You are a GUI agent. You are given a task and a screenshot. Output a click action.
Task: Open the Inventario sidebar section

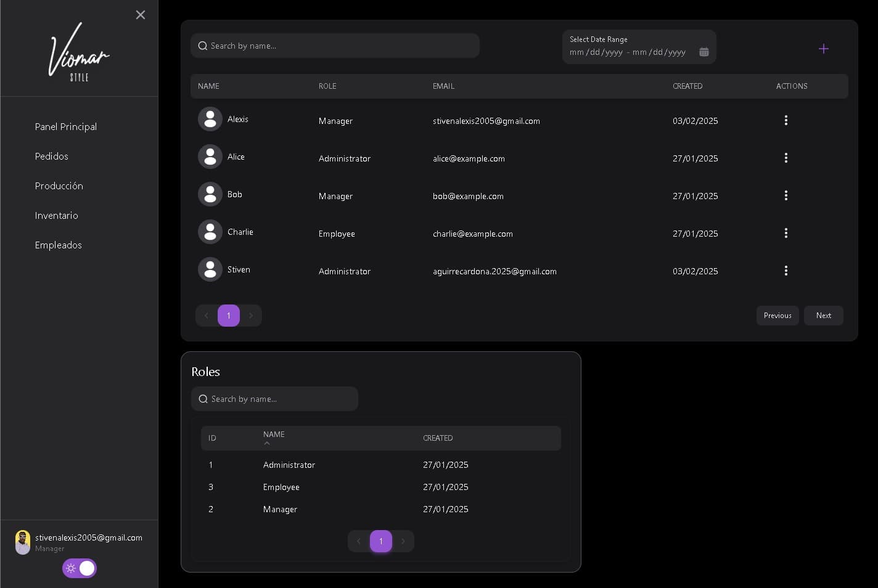(x=57, y=215)
